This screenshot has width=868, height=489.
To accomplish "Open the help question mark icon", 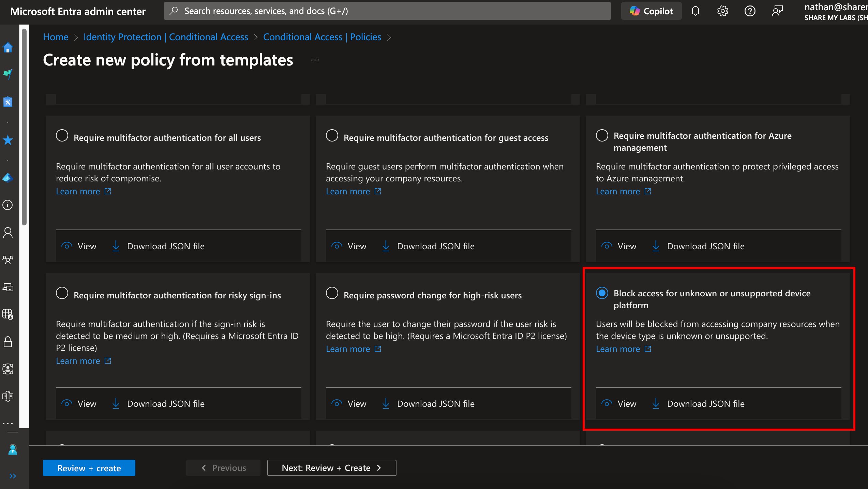I will tap(750, 11).
